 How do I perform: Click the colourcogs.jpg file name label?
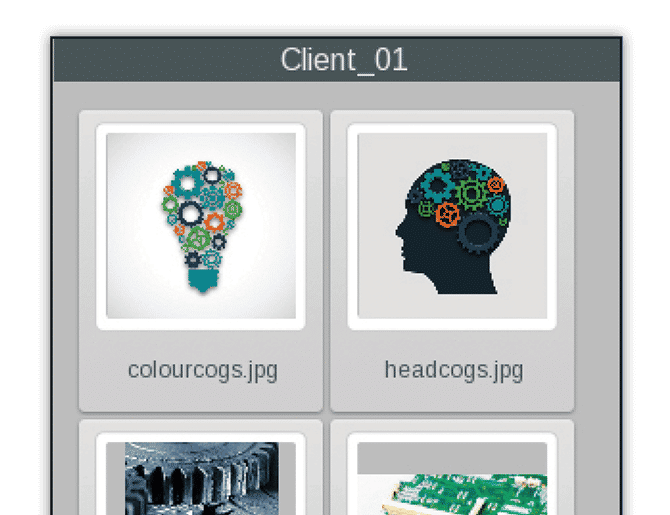pyautogui.click(x=203, y=371)
